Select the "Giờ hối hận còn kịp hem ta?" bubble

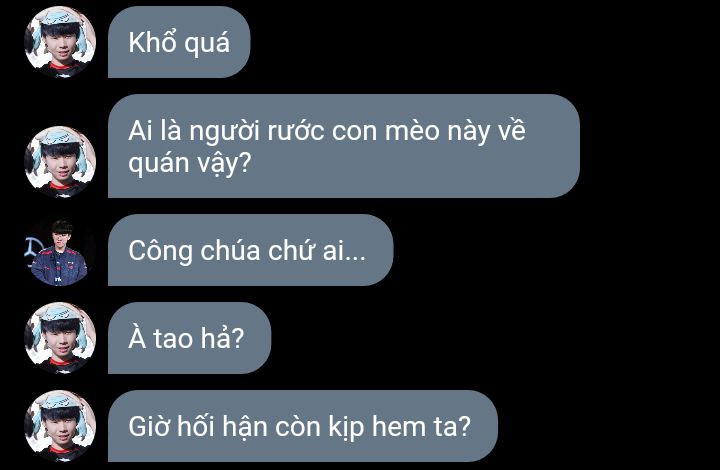coord(303,426)
